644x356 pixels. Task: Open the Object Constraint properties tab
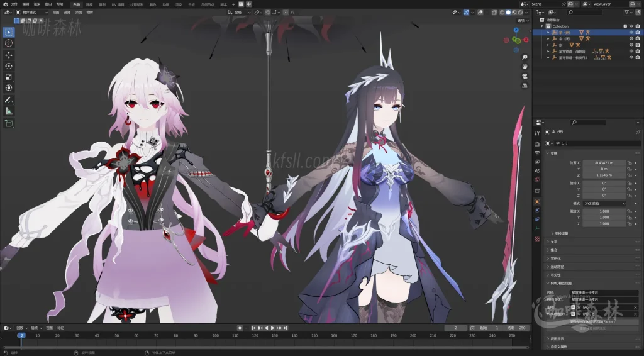point(537,220)
